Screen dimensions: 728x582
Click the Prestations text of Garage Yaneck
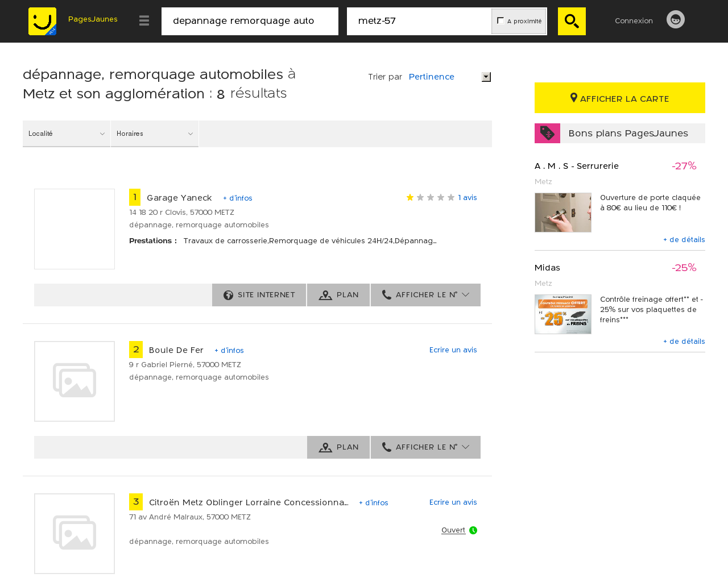tap(283, 241)
